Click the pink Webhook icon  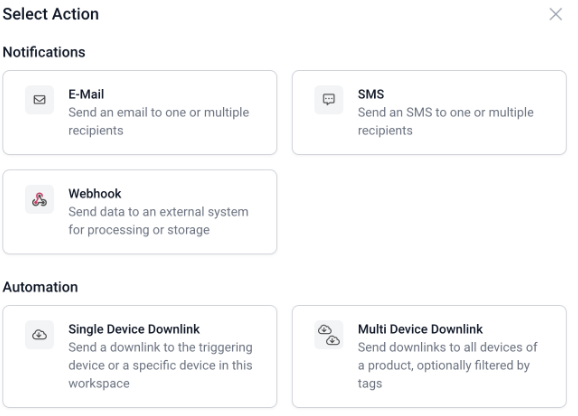pos(39,199)
